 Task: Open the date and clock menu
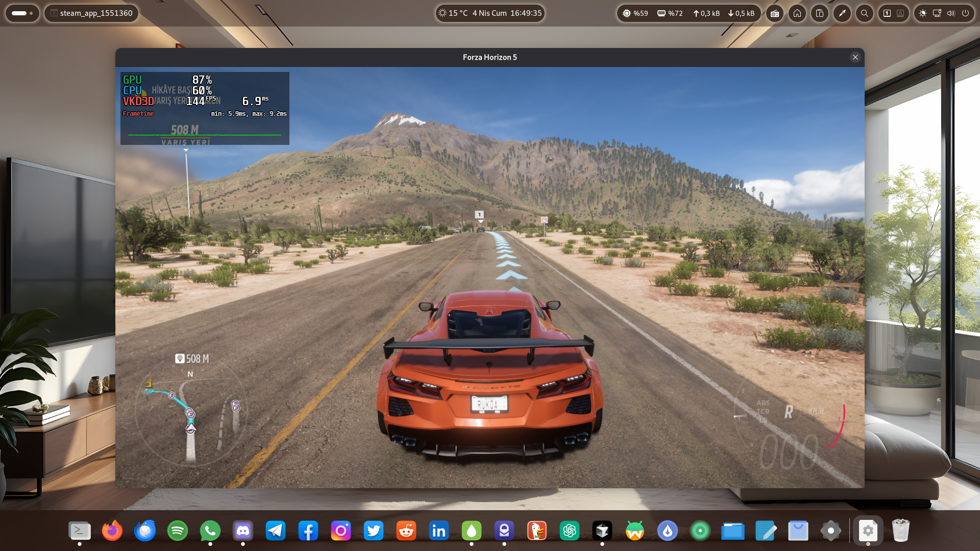point(507,13)
